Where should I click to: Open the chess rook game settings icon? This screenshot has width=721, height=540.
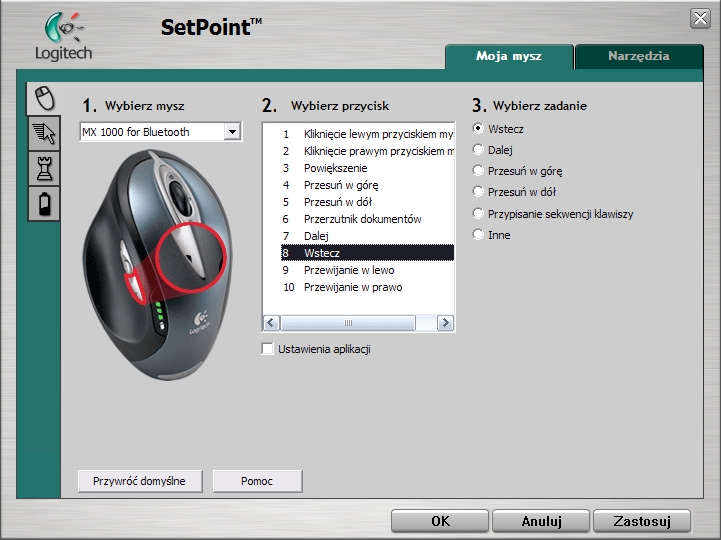(44, 169)
